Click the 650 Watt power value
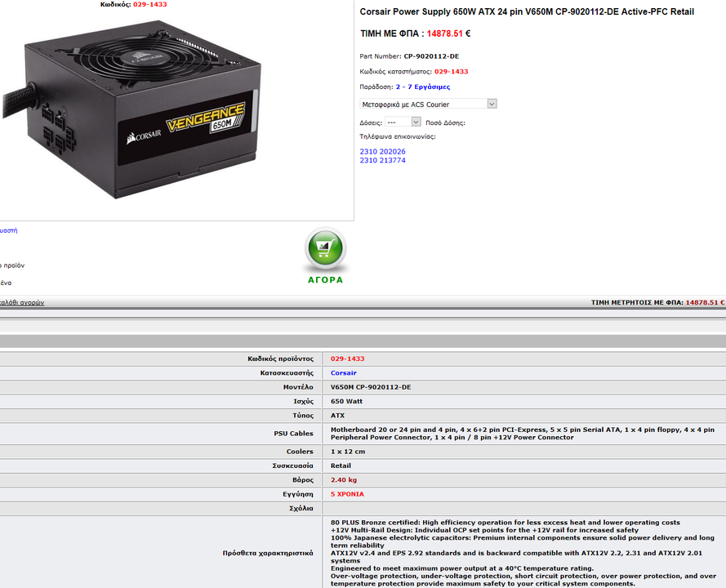Screen dimensions: 726x588 [347, 402]
